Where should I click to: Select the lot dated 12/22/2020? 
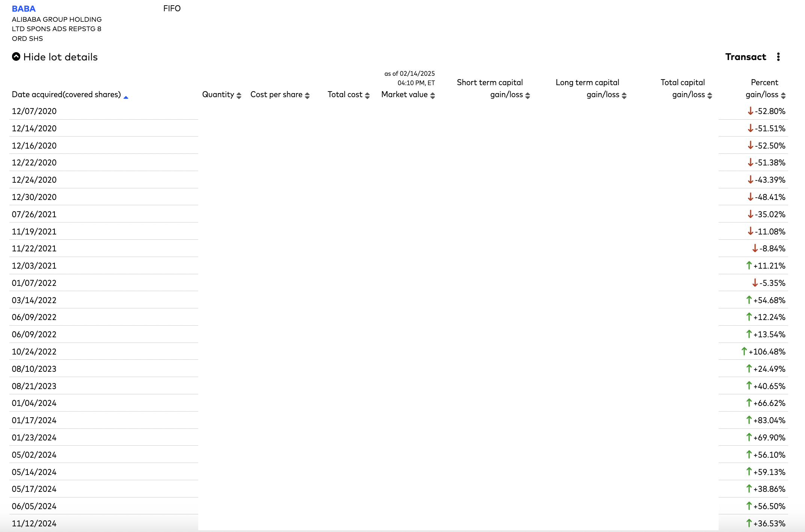(x=34, y=163)
